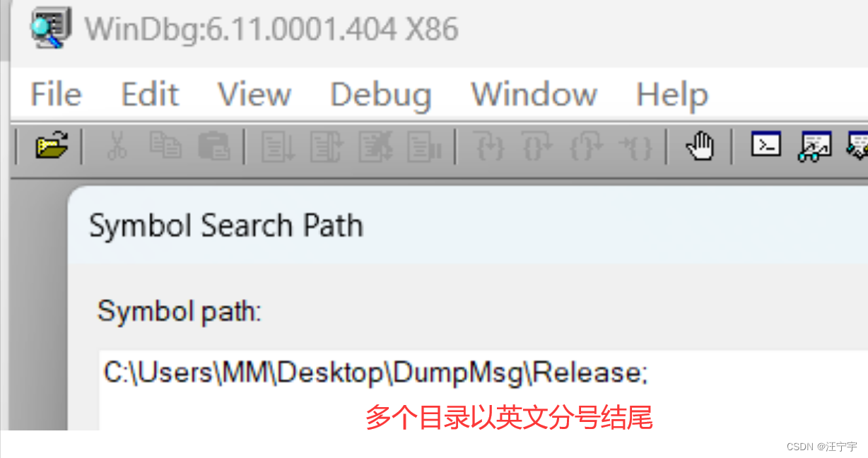This screenshot has height=458, width=868.
Task: Toggle breakpoint with the hand icon
Action: [x=700, y=146]
